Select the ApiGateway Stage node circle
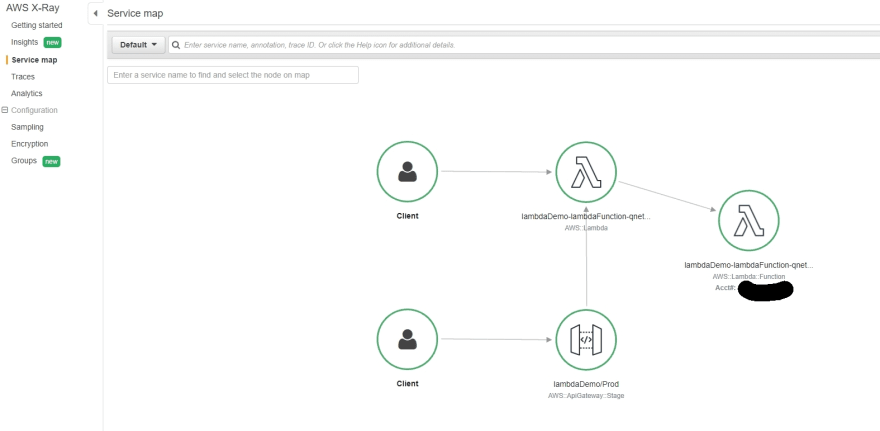880x431 pixels. pos(586,340)
